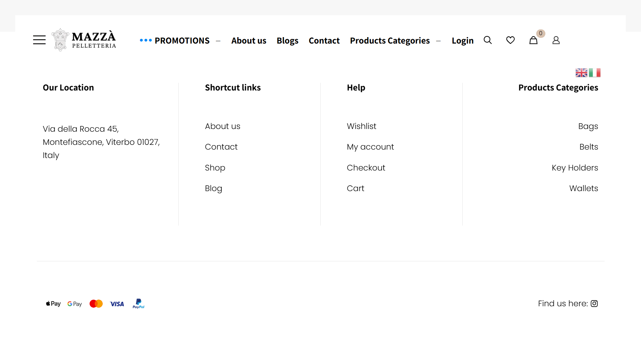
Task: Open the shopping bag cart icon
Action: coord(533,41)
